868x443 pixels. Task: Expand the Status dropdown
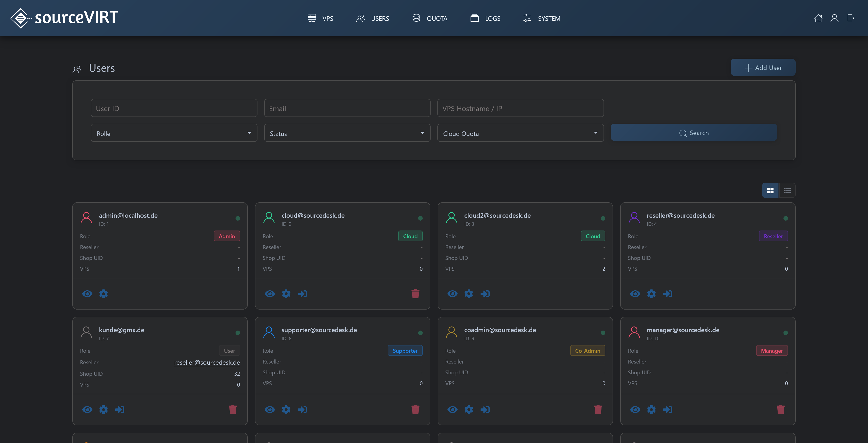point(347,133)
